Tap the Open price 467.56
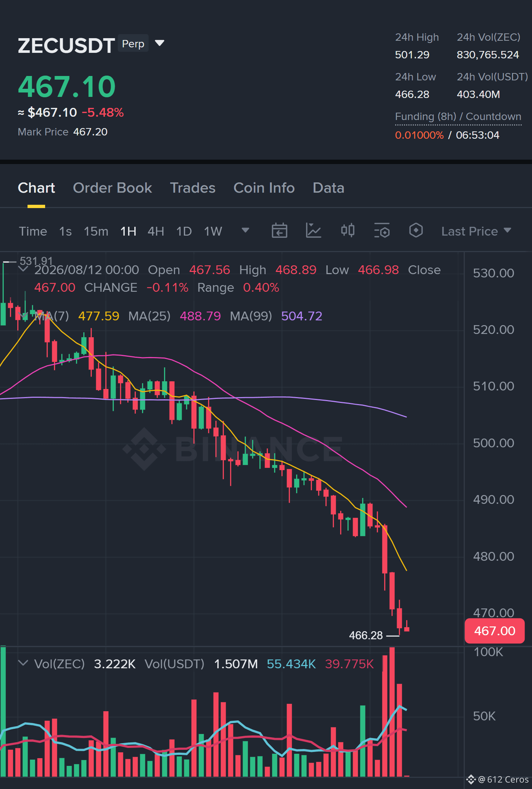This screenshot has height=789, width=532. [x=209, y=270]
